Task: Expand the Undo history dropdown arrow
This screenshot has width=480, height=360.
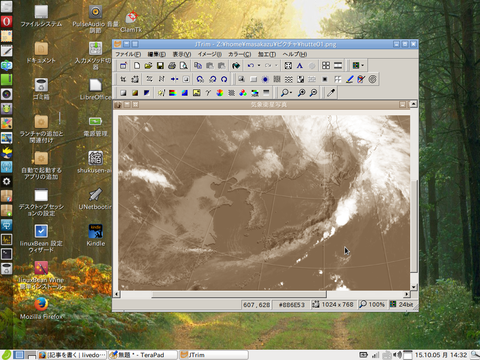Action: [259, 66]
